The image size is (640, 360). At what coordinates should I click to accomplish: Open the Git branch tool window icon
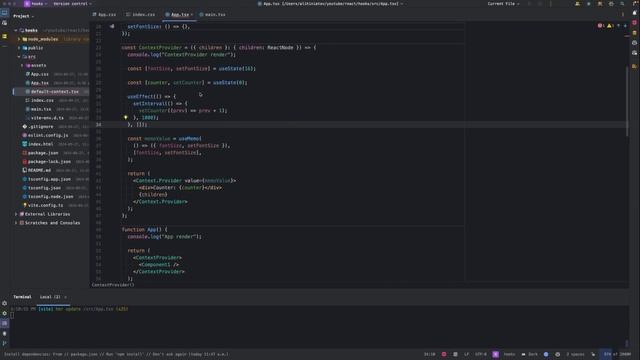(4, 344)
